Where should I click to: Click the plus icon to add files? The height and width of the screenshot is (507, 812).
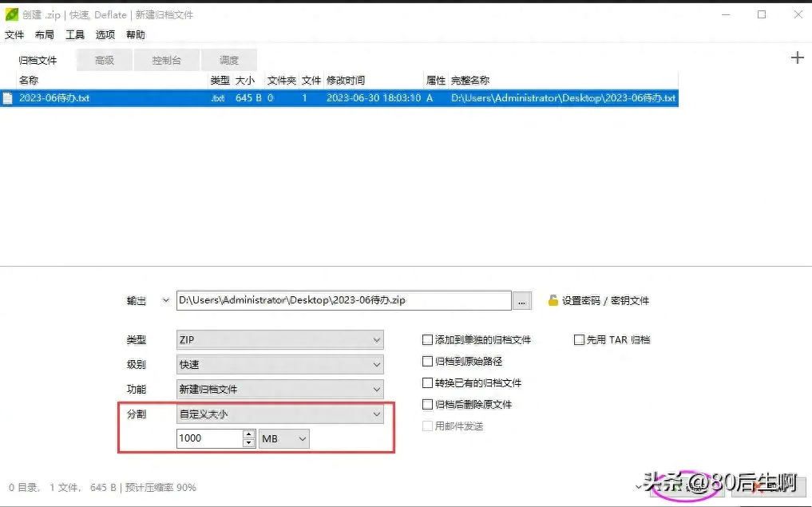pos(797,57)
